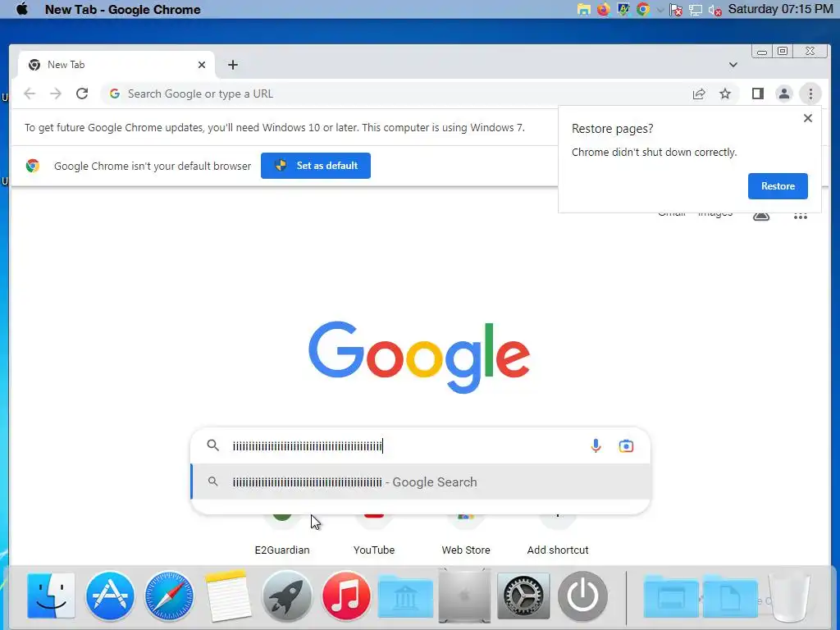
Task: Share this page using the share icon
Action: (699, 94)
